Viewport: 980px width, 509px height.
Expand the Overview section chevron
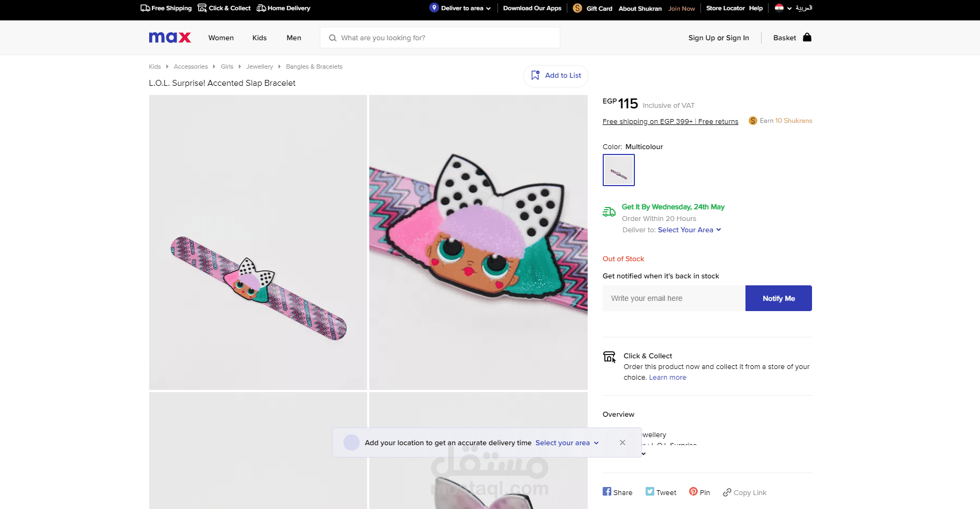(643, 454)
